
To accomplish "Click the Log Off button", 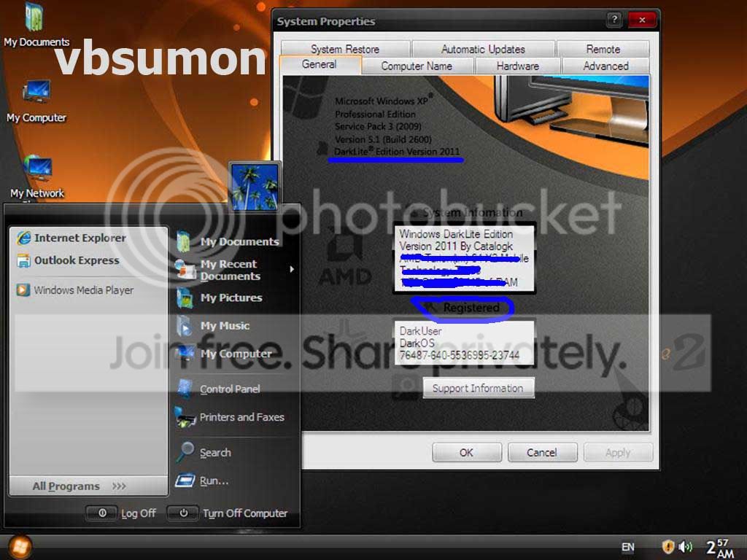I will click(x=121, y=513).
